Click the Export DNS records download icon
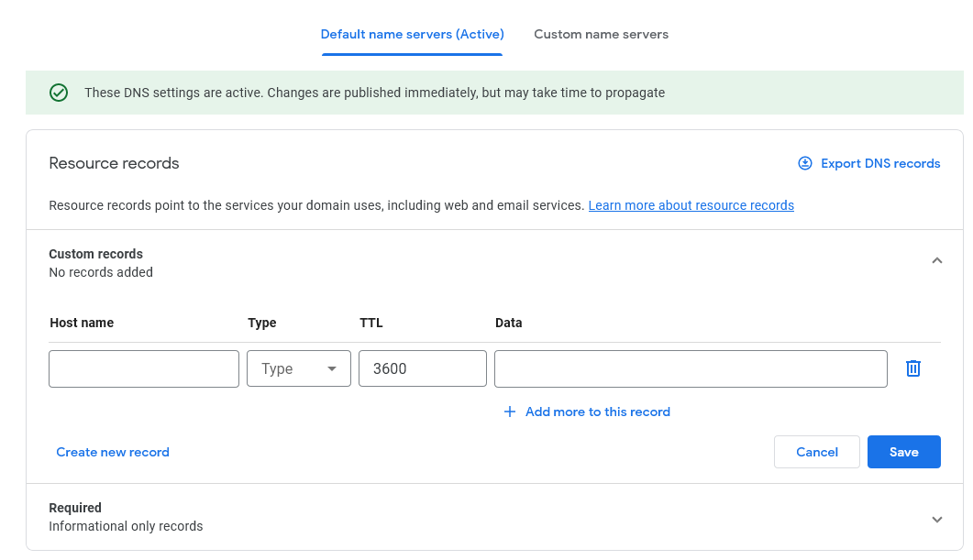Screen dimensions: 973x560 [805, 163]
